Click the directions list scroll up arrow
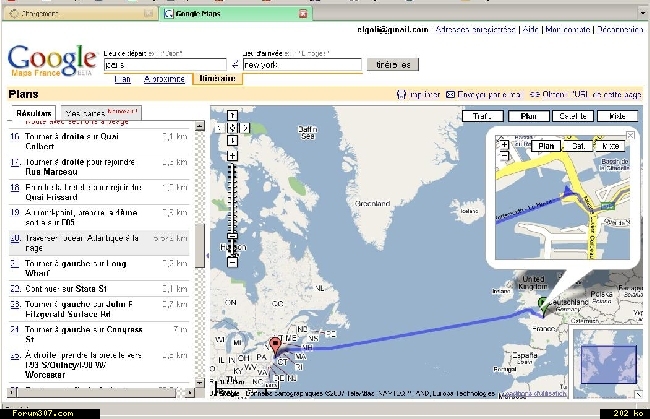The height and width of the screenshot is (419, 650). point(200,126)
